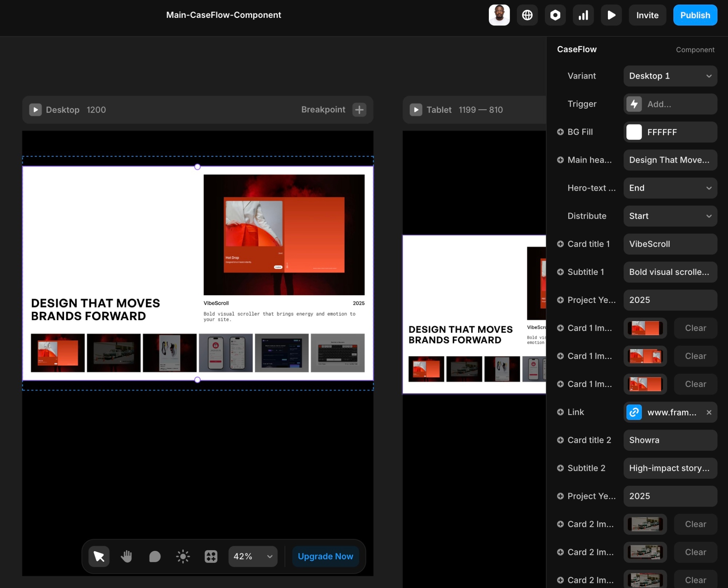Image resolution: width=728 pixels, height=588 pixels.
Task: Click the Publish button
Action: [x=695, y=15]
